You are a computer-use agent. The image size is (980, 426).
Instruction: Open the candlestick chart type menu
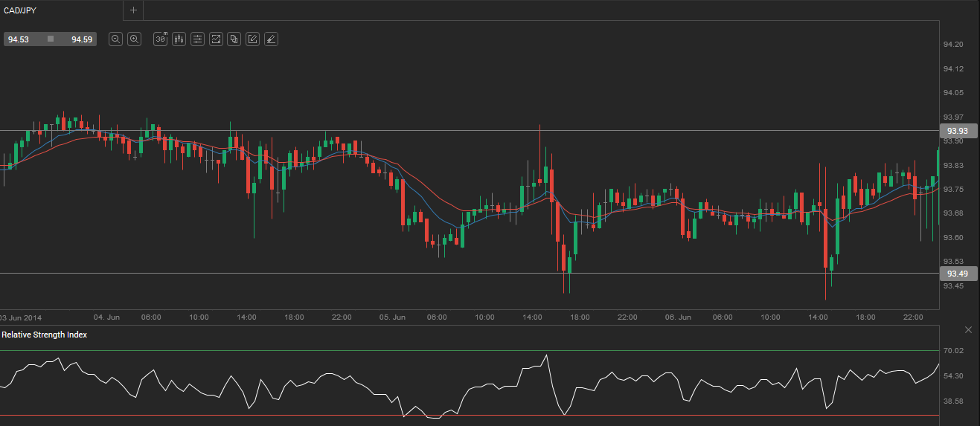pyautogui.click(x=179, y=39)
